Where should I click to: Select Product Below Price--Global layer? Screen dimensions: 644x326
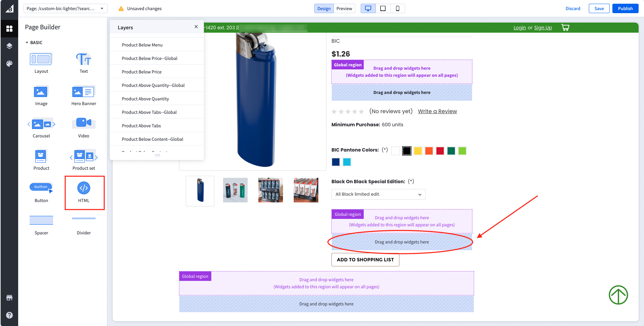[157, 58]
